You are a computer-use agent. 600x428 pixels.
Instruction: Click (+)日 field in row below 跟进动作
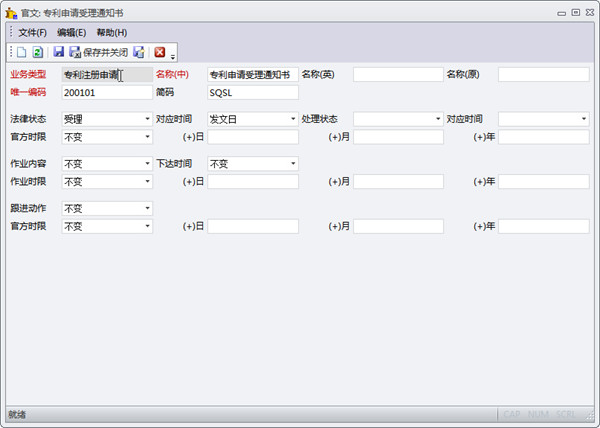[x=253, y=226]
